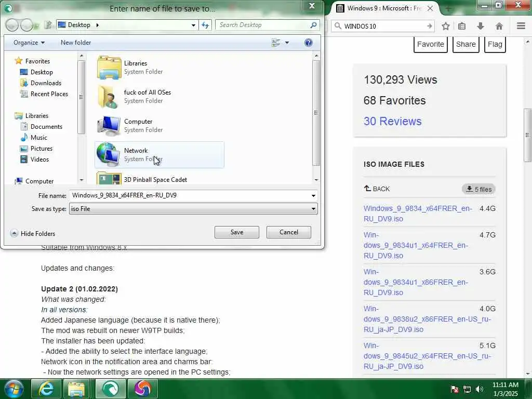
Task: Click the Save button
Action: pyautogui.click(x=237, y=232)
